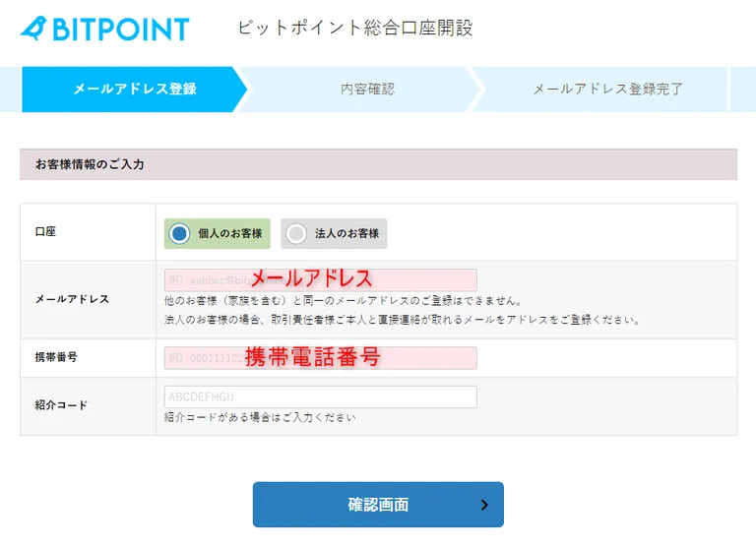Click the BITPOINT bird logo
The height and width of the screenshot is (549, 756).
point(104,29)
